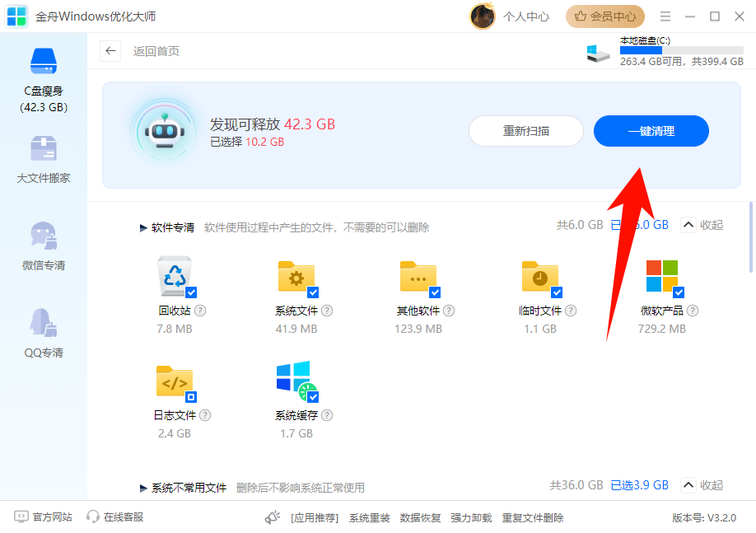Click 重新扫描 to rescan the disk

(x=525, y=131)
